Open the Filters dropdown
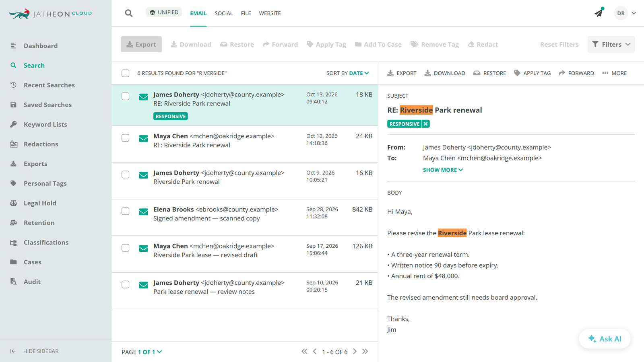This screenshot has height=362, width=644. [611, 44]
